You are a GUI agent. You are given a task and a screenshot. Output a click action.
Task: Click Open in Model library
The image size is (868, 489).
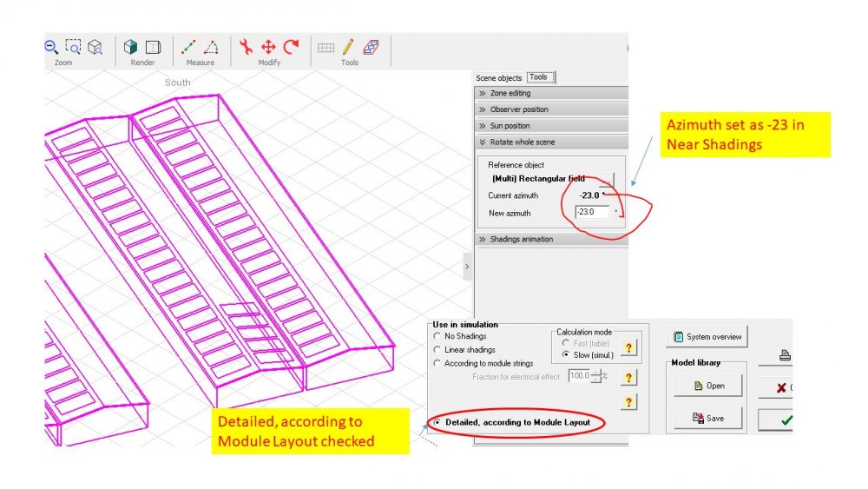pyautogui.click(x=709, y=386)
